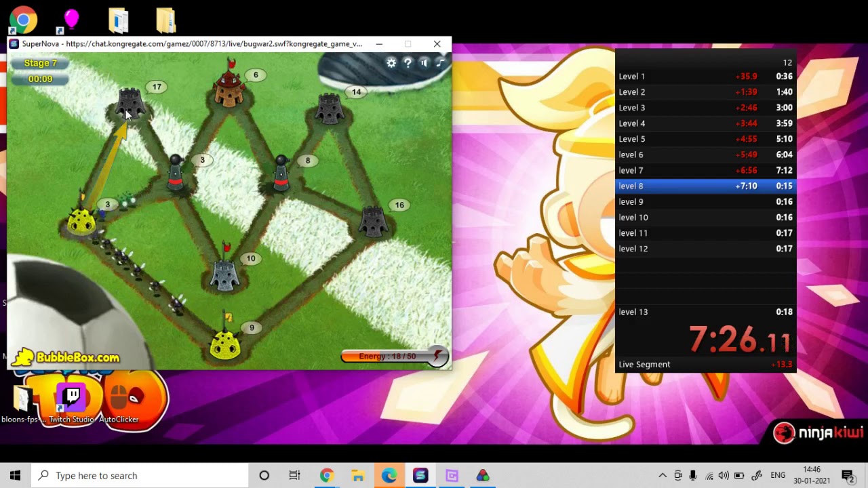Screen dimensions: 868x488
Task: Switch to SuperNova player on taskbar
Action: (x=420, y=476)
